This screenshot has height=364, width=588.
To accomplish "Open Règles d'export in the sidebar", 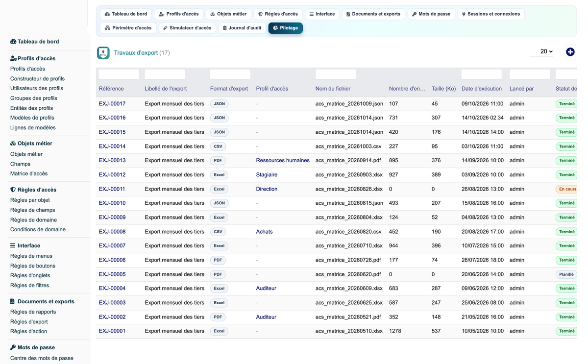I will point(29,322).
